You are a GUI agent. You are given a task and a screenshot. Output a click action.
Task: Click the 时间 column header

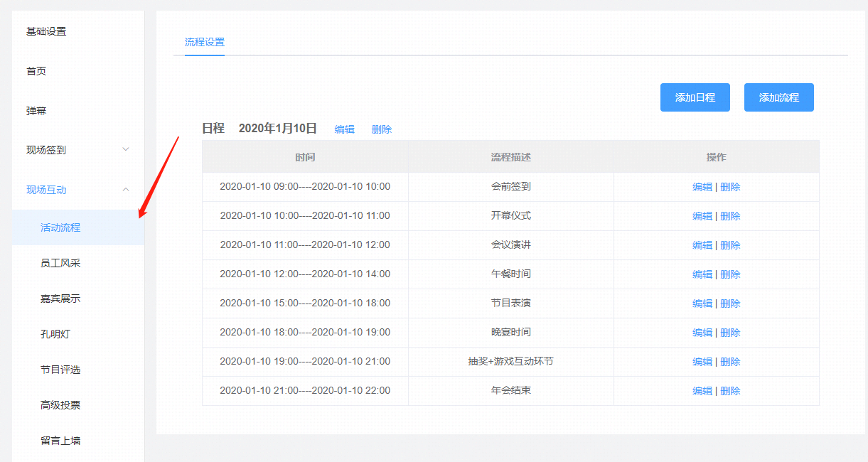tap(305, 157)
